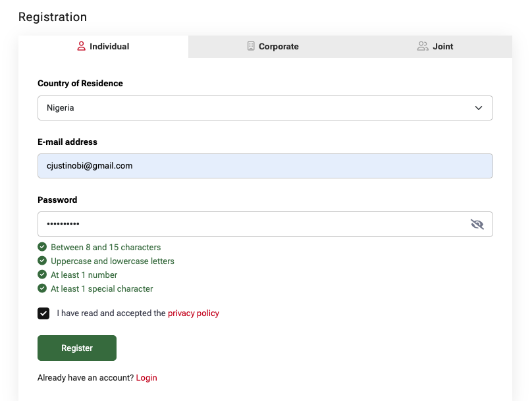
Task: Follow the Login link
Action: coord(147,377)
